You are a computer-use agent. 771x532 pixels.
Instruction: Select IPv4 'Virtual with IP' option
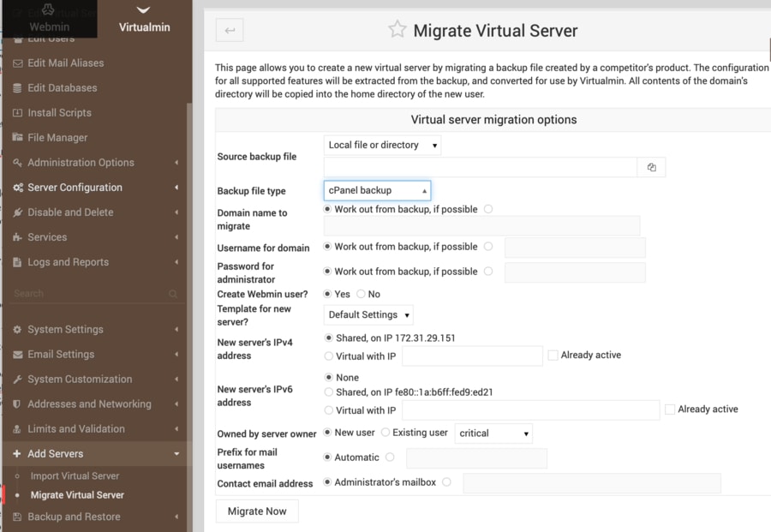pos(328,356)
